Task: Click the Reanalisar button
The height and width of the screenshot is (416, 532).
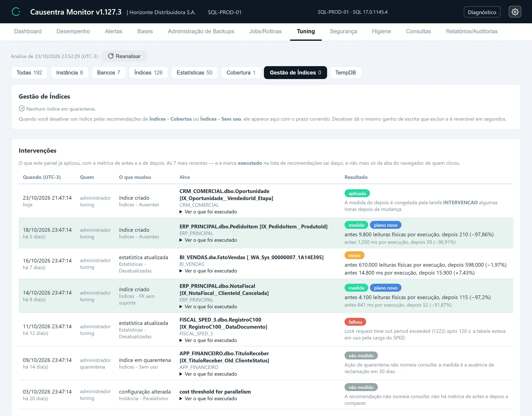Action: [x=124, y=56]
